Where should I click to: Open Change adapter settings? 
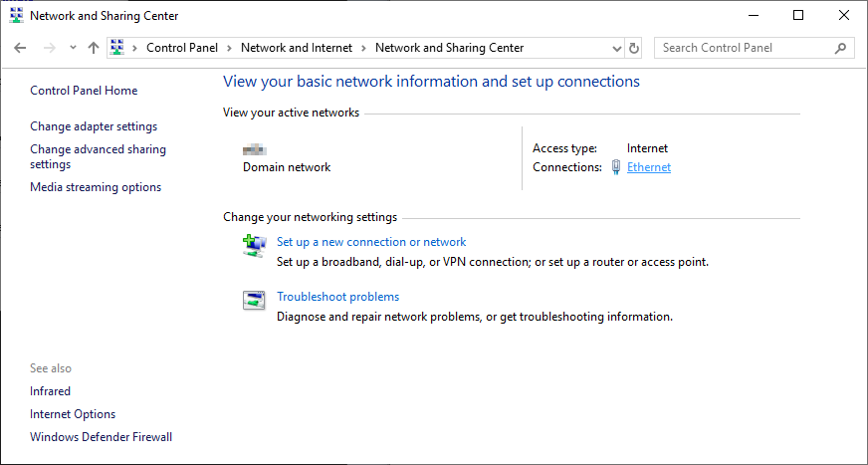tap(94, 126)
